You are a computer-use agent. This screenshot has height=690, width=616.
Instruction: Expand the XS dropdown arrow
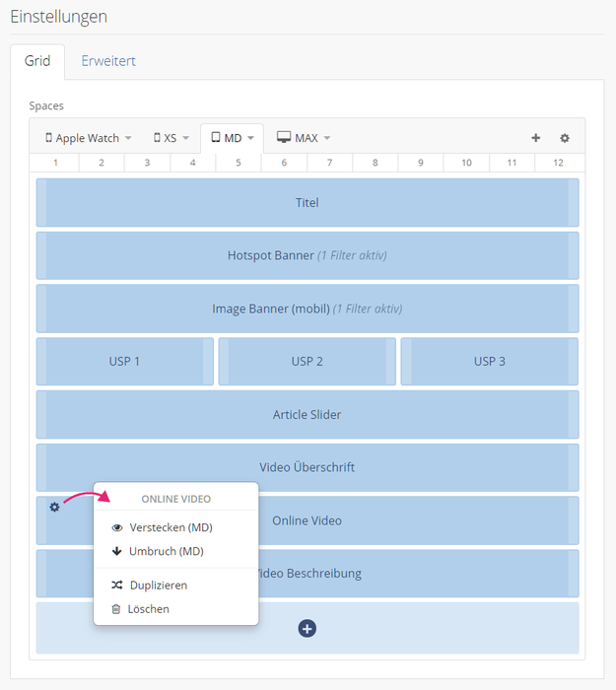(x=185, y=138)
